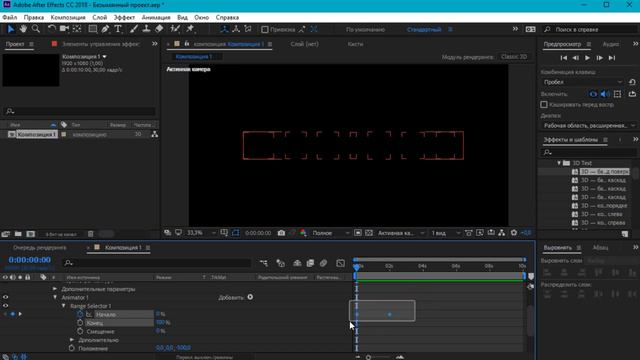Toggle the End property stopwatch
The height and width of the screenshot is (360, 640).
[80, 323]
